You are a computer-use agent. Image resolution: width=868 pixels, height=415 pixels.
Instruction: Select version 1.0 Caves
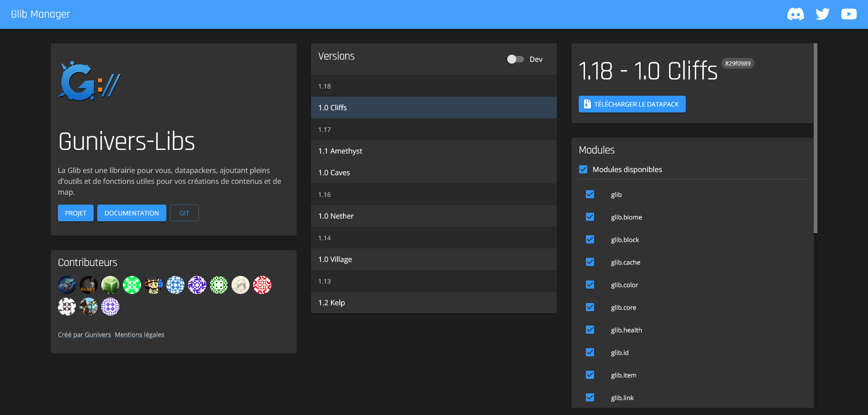click(x=434, y=173)
